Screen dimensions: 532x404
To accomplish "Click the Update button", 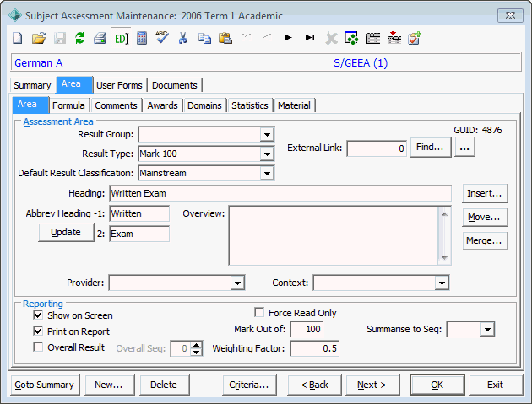I will click(x=66, y=232).
